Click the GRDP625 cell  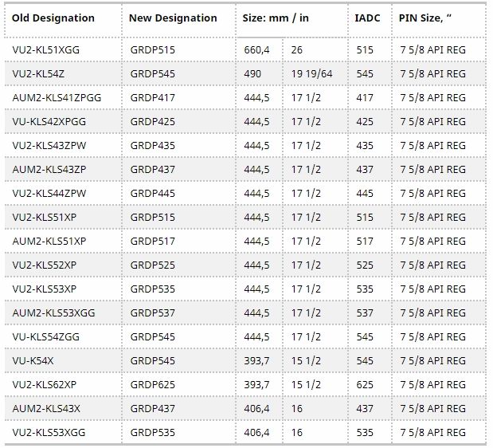click(x=152, y=384)
